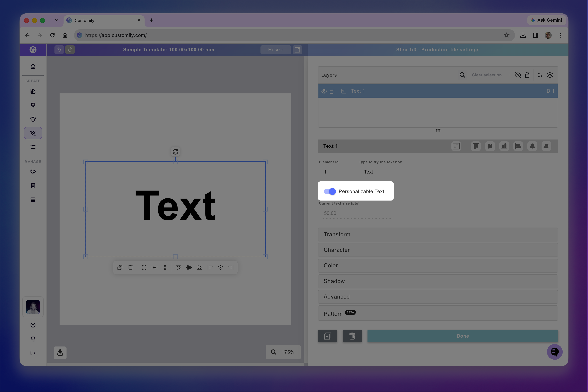The image size is (588, 392).
Task: Open the tags icon under MANAGE
Action: coord(33,172)
